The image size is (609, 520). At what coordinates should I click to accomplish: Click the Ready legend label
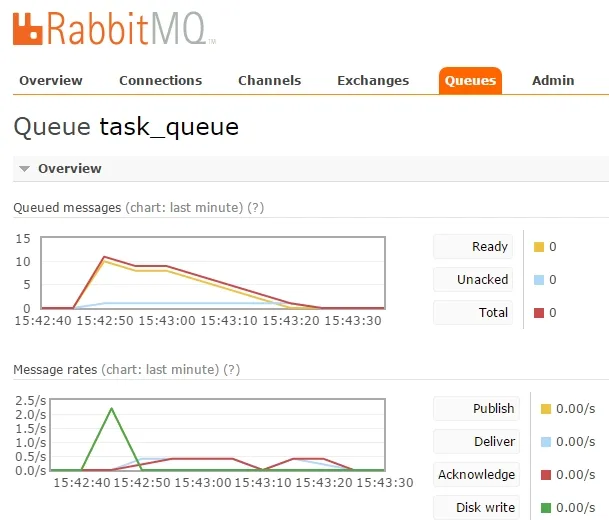tap(473, 247)
